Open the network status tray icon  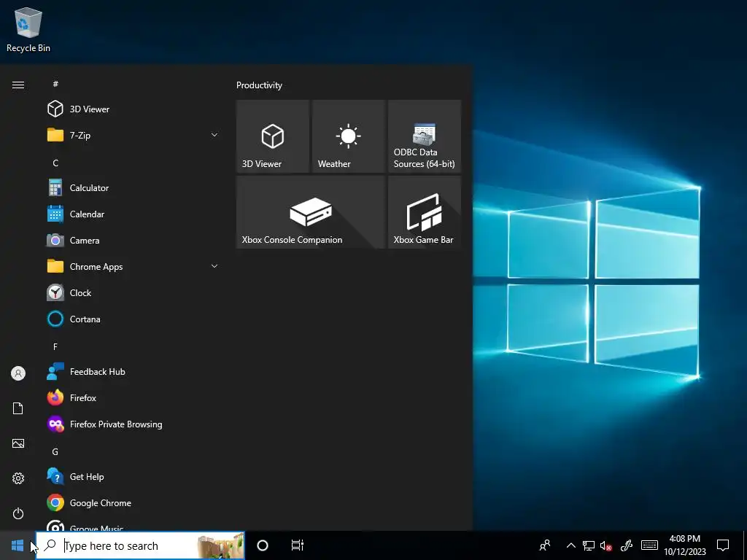point(589,545)
